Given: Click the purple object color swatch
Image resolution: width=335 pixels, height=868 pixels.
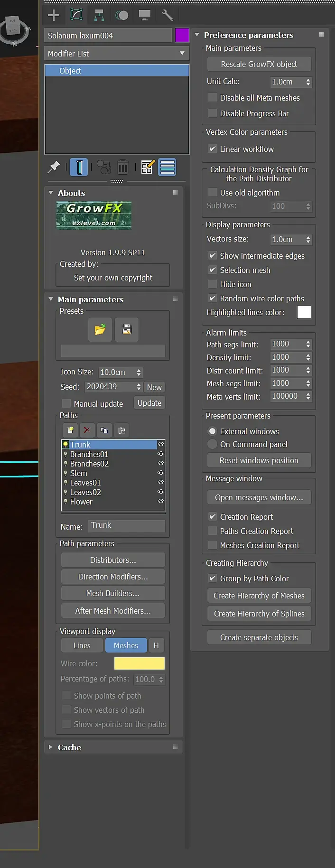Looking at the screenshot, I should click(x=182, y=35).
